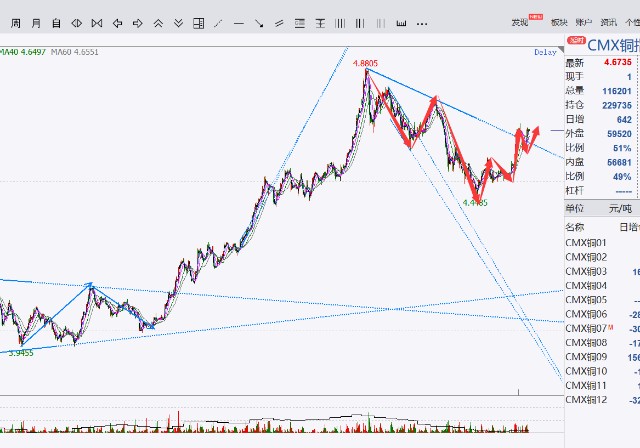Click the double down chevron icon
Viewport: 640px width, 448px height.
pyautogui.click(x=178, y=23)
